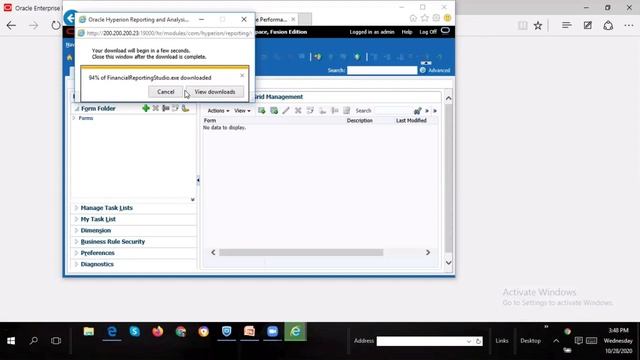Viewport: 640px width, 360px height.
Task: Sort by the Form column header
Action: pyautogui.click(x=210, y=120)
